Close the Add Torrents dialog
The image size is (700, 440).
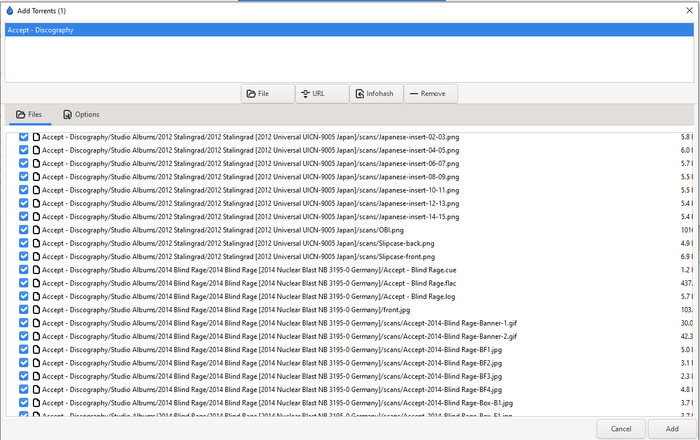tap(689, 11)
